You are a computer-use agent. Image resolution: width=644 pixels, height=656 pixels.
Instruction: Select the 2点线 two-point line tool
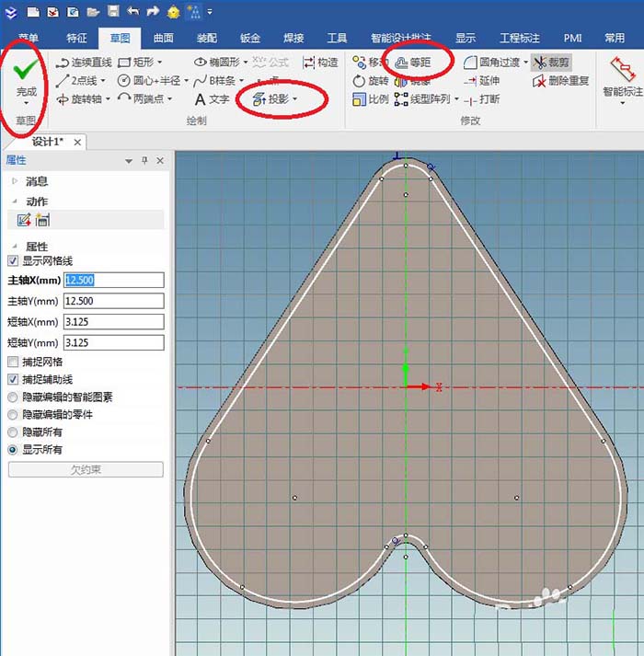(x=77, y=81)
